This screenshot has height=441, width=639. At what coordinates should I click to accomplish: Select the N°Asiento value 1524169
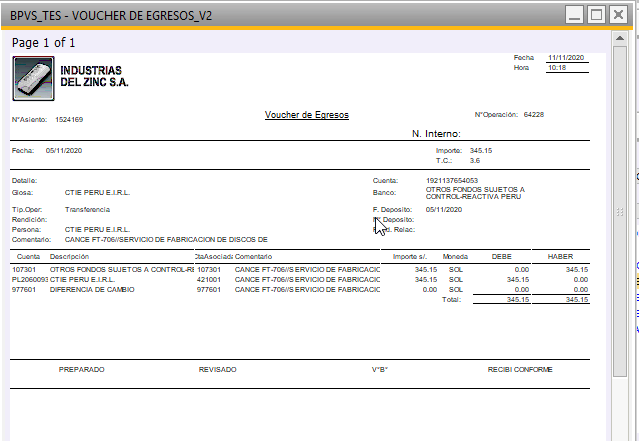69,120
